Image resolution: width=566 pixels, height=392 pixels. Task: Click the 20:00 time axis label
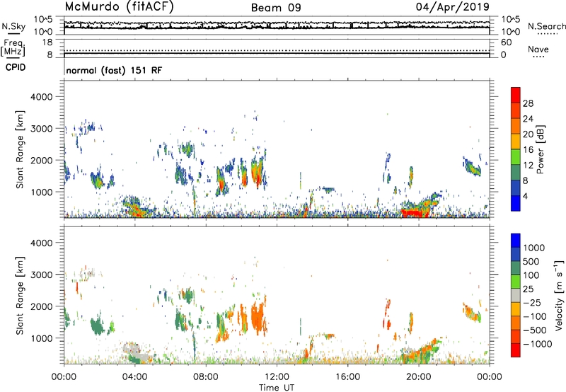[x=418, y=377]
